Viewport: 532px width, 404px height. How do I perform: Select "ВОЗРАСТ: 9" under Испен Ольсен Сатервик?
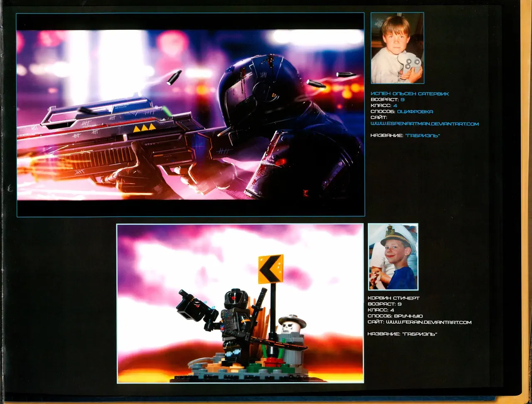coord(387,100)
